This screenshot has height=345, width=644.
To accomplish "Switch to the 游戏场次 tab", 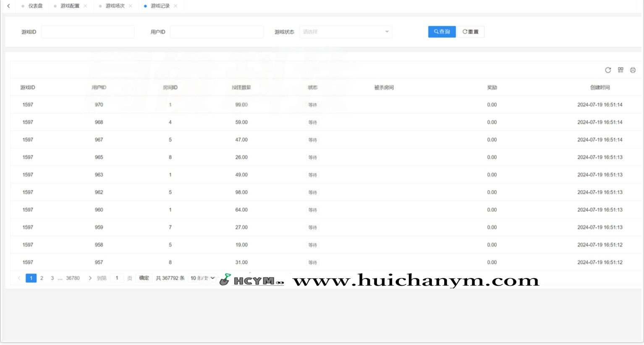I will 115,6.
